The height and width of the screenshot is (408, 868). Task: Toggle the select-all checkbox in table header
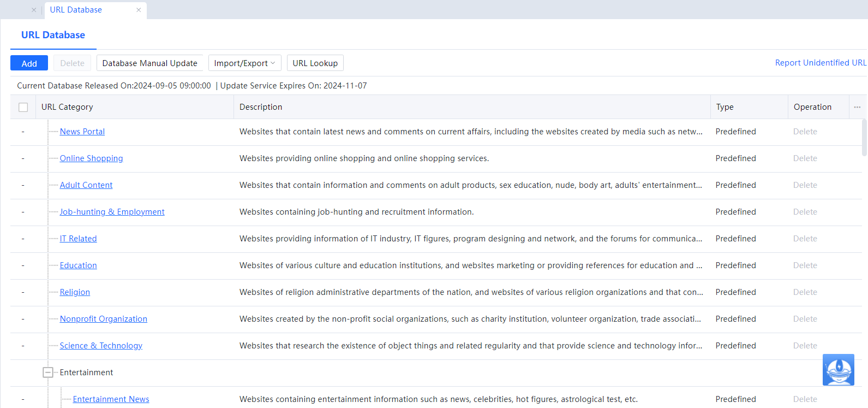pos(23,107)
